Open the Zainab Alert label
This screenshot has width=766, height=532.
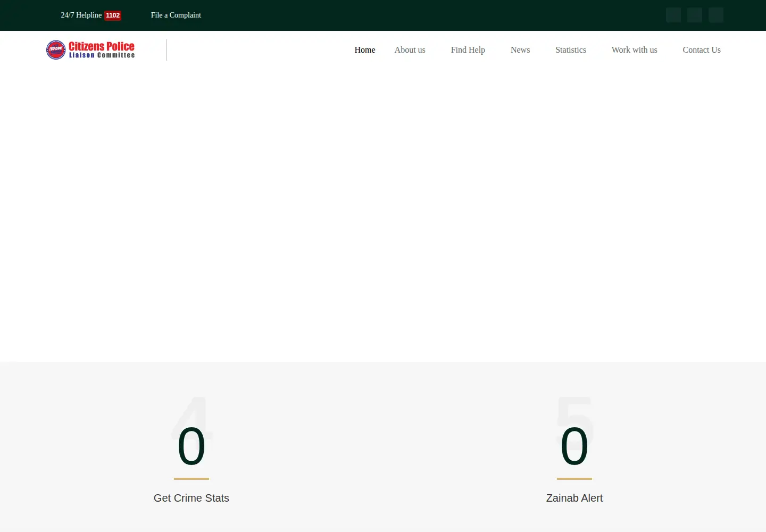pos(574,498)
